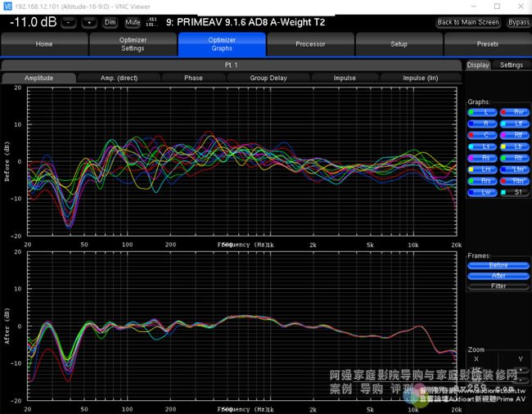The width and height of the screenshot is (532, 414).
Task: Hide the After frame graph
Action: click(x=498, y=276)
